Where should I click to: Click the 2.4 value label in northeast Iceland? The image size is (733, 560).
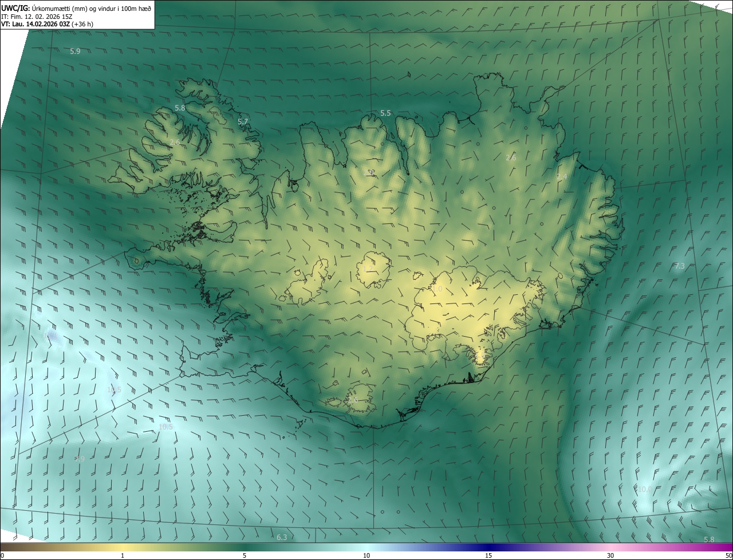coord(562,177)
